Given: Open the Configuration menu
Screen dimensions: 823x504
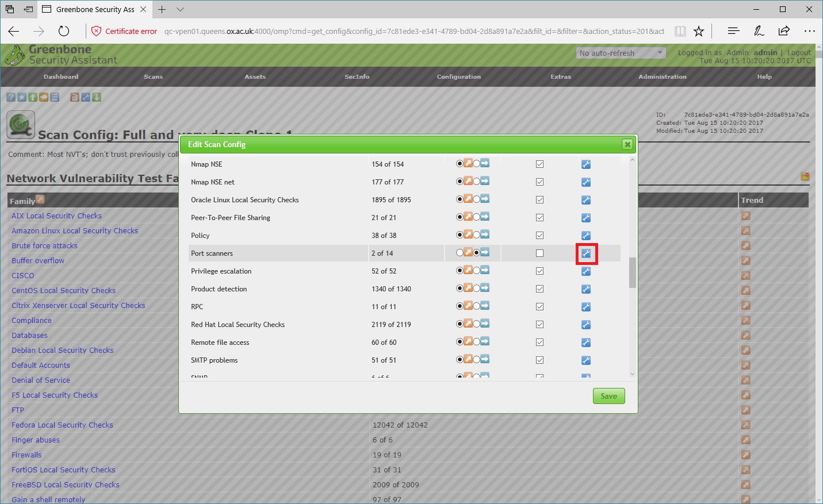Looking at the screenshot, I should tap(458, 76).
